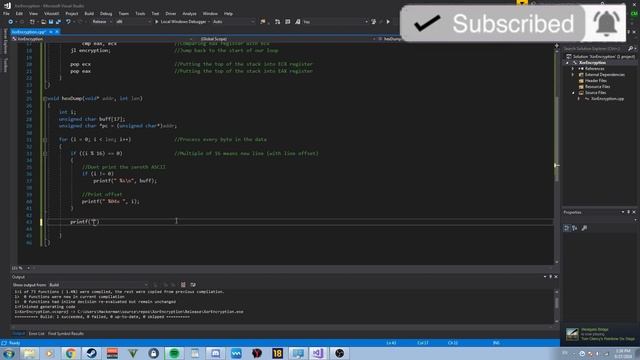
Task: Toggle Word Wrap icon in Output panel
Action: click(193, 284)
